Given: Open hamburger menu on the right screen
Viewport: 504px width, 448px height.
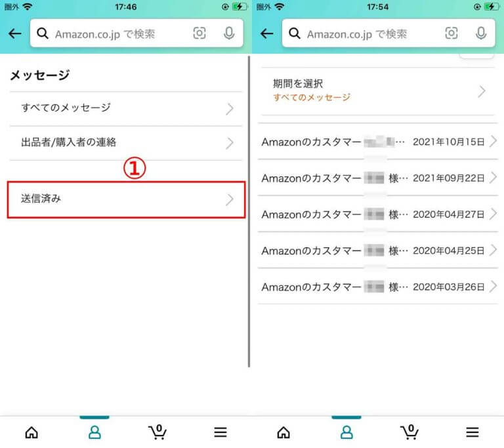Looking at the screenshot, I should 472,432.
